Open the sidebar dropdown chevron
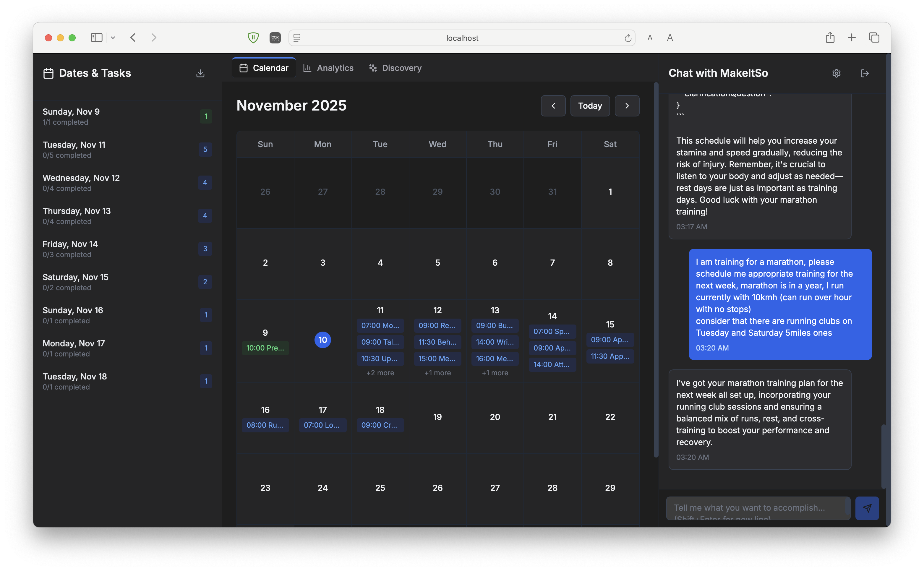The image size is (924, 571). tap(113, 38)
